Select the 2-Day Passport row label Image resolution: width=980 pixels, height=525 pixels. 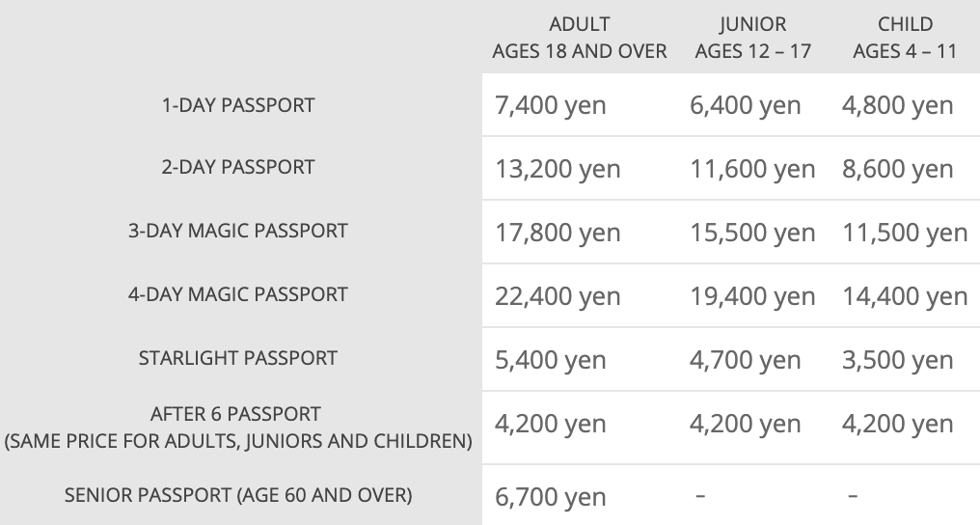tap(238, 167)
